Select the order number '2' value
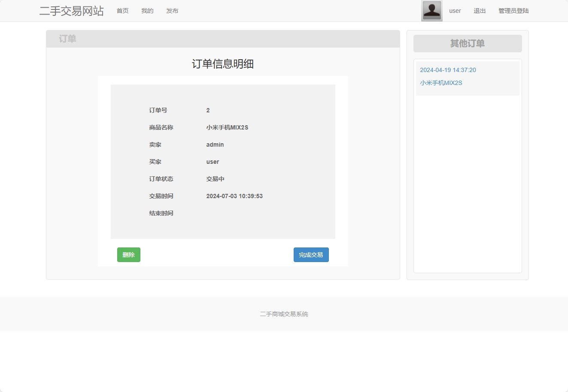This screenshot has width=568, height=392. pos(208,110)
